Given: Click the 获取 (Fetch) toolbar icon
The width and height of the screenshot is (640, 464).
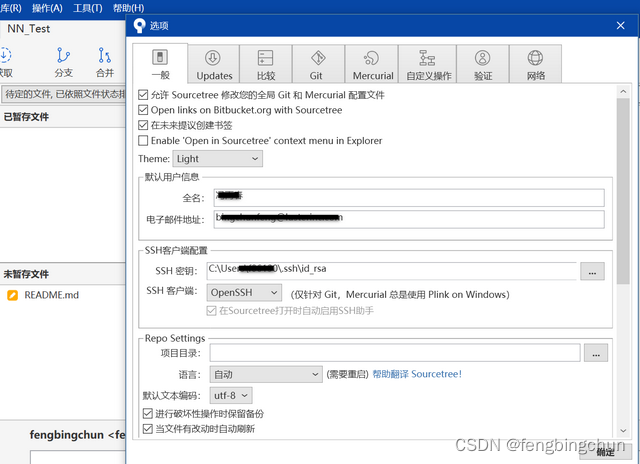Looking at the screenshot, I should click(6, 62).
